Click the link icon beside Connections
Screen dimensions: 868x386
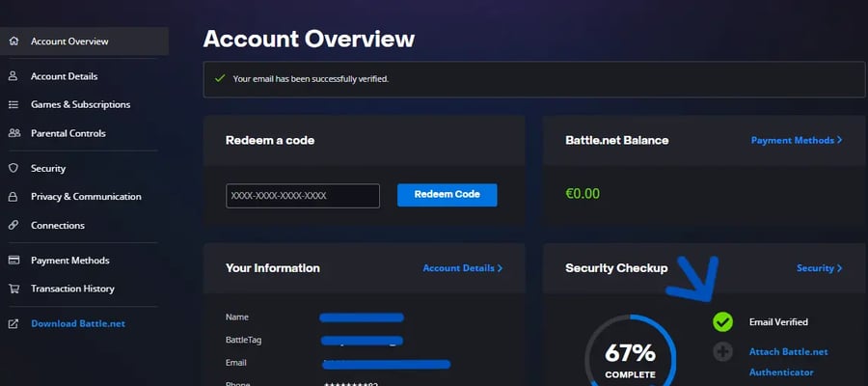click(14, 226)
